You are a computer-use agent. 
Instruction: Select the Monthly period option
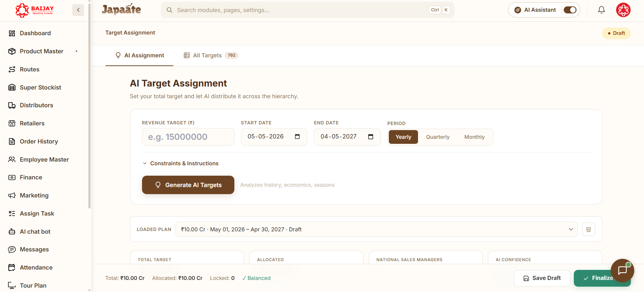point(474,137)
